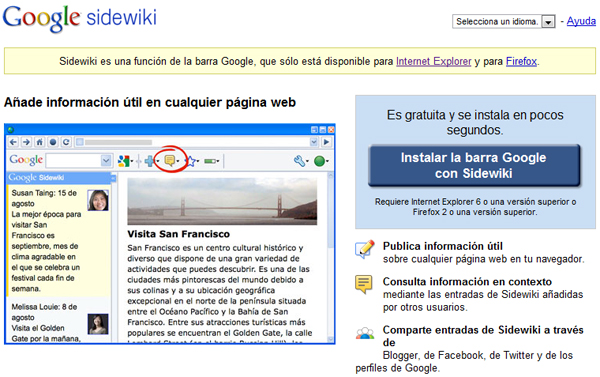Click the go arrow beside the address bar
The width and height of the screenshot is (600, 377).
[326, 142]
